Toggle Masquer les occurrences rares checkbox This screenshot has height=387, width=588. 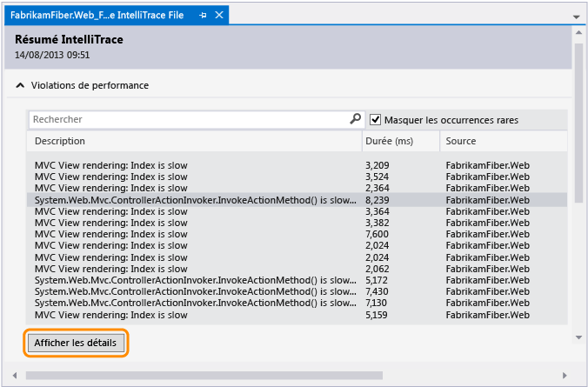376,119
